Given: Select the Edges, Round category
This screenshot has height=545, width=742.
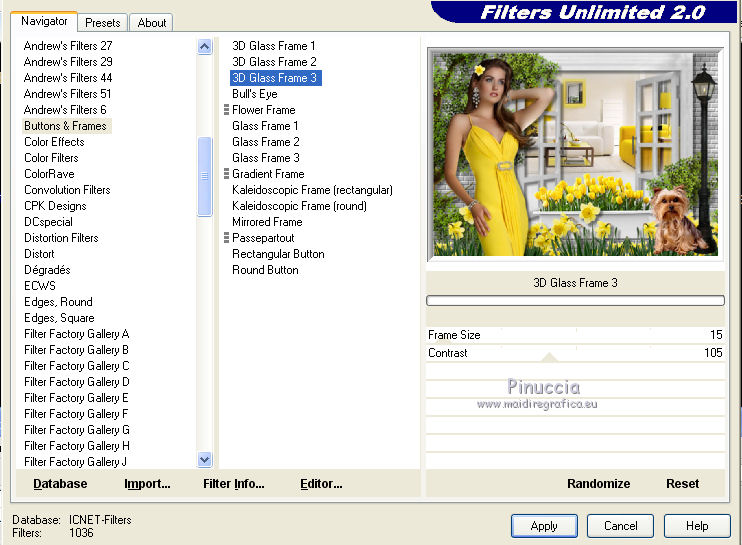Looking at the screenshot, I should point(58,302).
